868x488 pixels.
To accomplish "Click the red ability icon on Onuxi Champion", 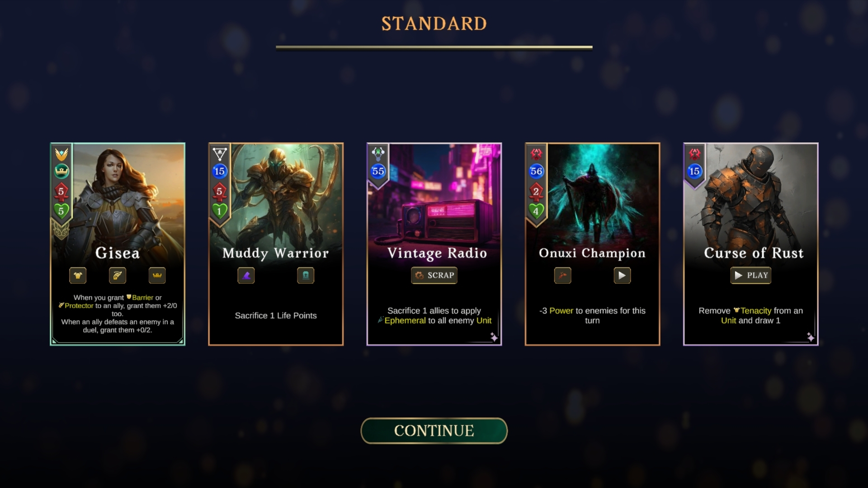I will coord(563,276).
